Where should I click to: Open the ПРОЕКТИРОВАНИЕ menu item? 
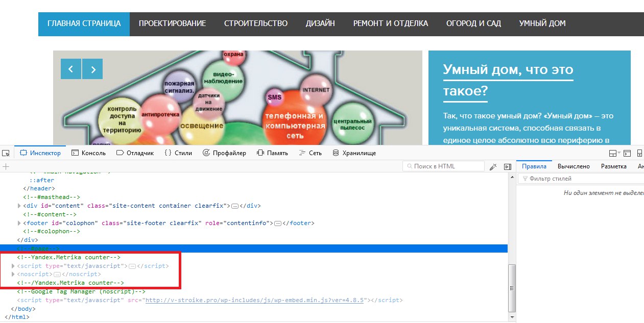(172, 23)
